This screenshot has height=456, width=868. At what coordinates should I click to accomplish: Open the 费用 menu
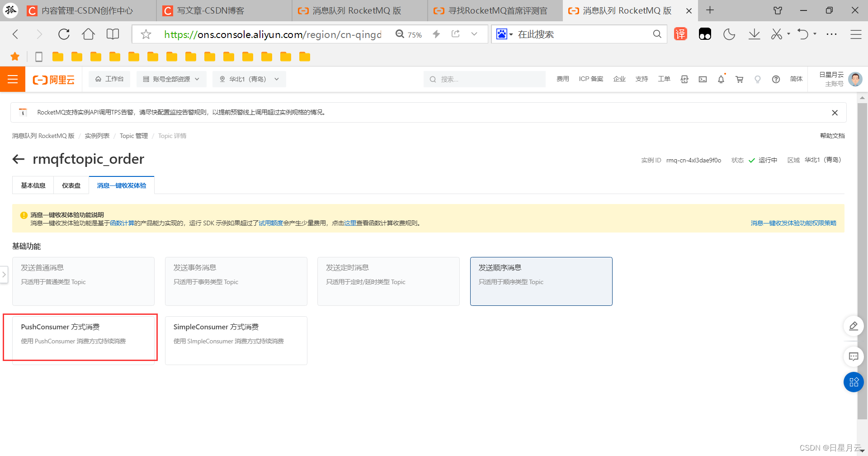click(563, 79)
